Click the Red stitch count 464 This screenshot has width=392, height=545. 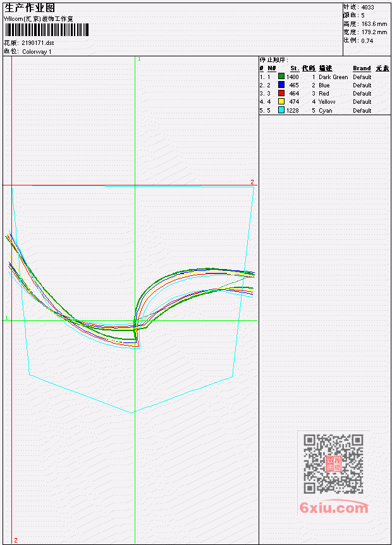pyautogui.click(x=294, y=94)
